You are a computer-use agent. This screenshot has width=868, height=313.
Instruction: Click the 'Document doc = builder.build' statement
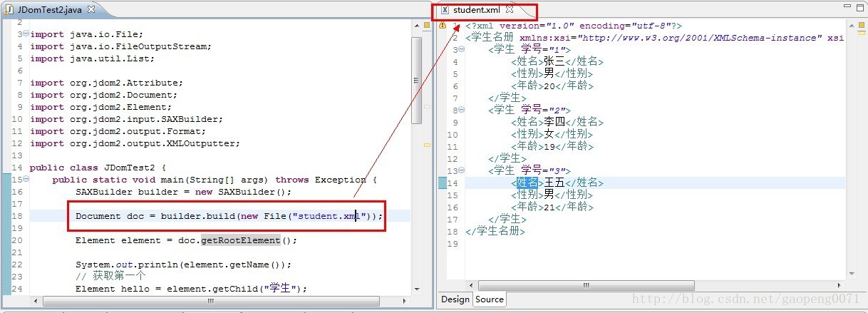[229, 216]
